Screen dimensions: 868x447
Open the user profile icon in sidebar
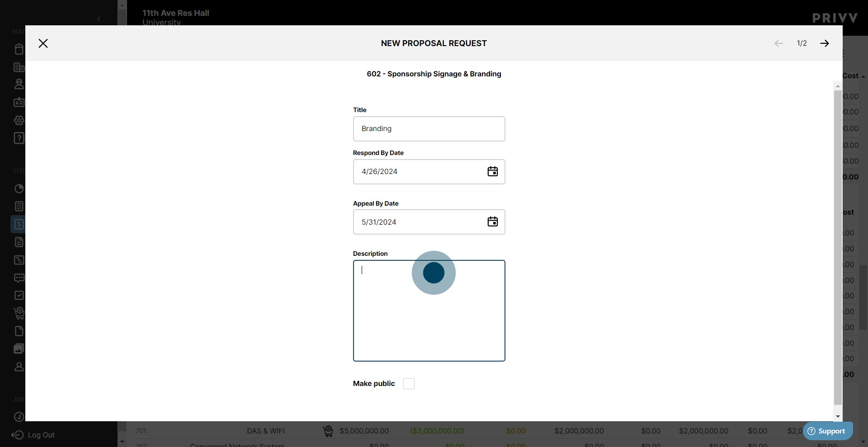pyautogui.click(x=19, y=367)
